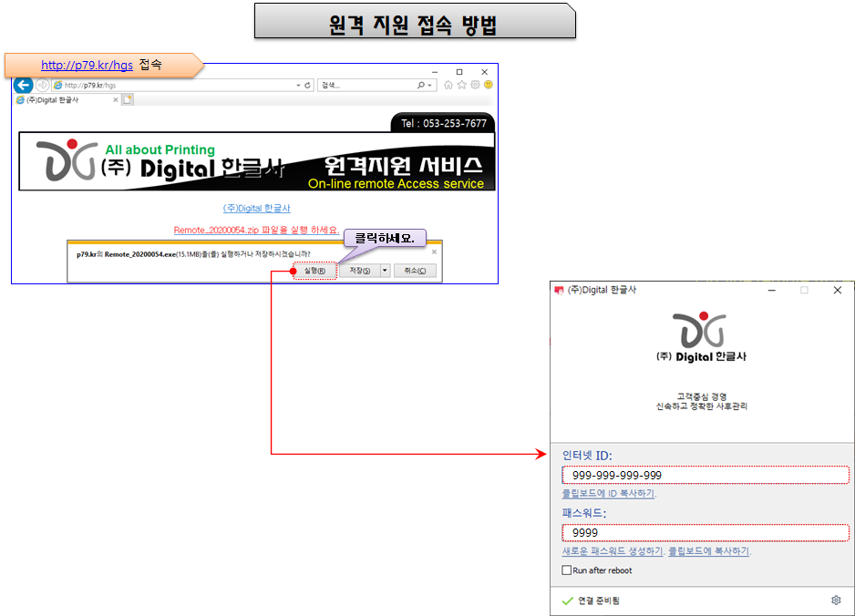Open the browser tools gear icon

(x=475, y=85)
